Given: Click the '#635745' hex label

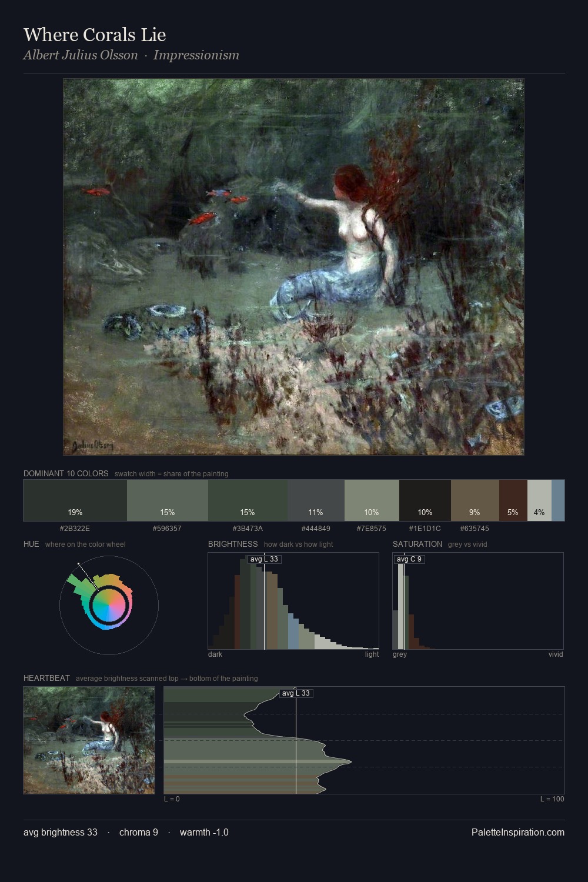Looking at the screenshot, I should pos(475,528).
